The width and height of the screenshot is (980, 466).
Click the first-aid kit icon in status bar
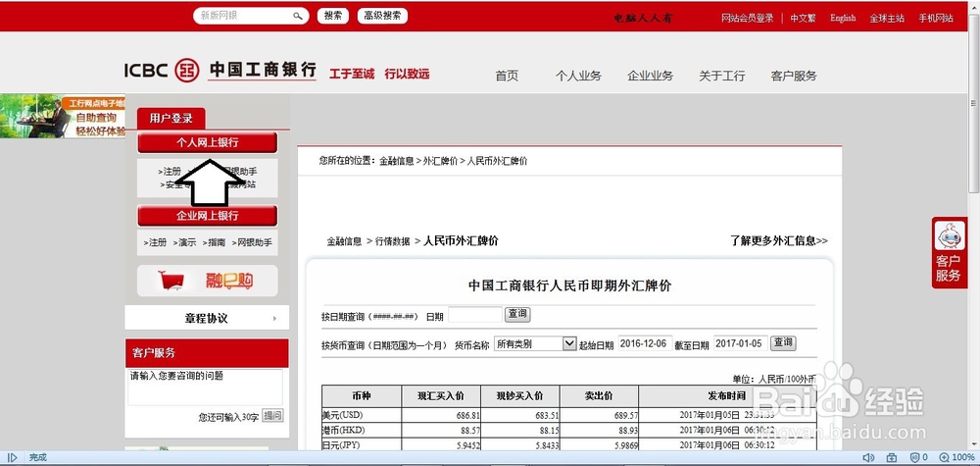pos(892,458)
